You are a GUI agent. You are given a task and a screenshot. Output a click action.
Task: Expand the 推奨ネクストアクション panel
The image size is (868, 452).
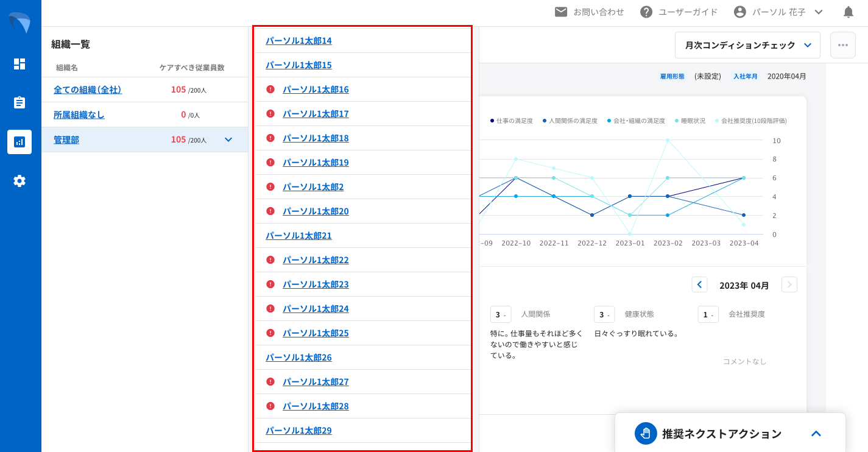pyautogui.click(x=816, y=434)
